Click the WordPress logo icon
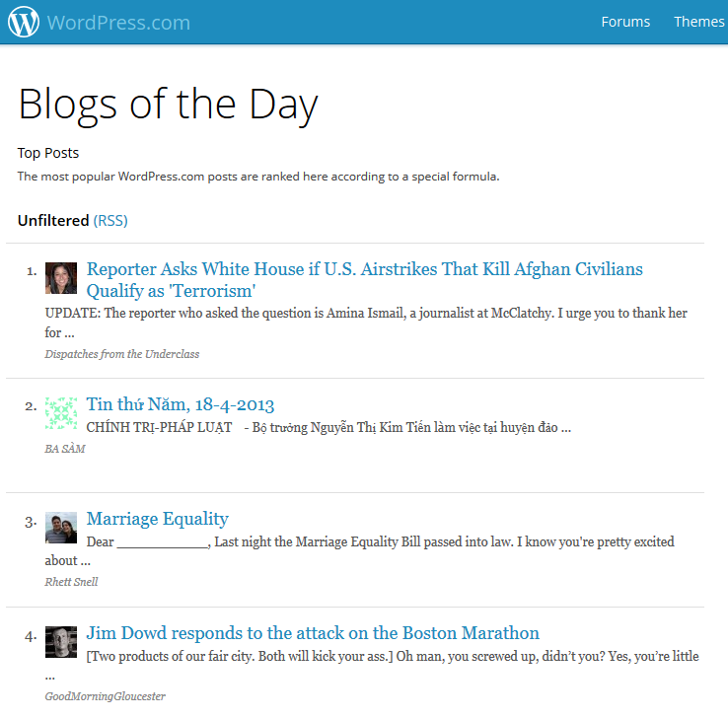 click(x=24, y=22)
